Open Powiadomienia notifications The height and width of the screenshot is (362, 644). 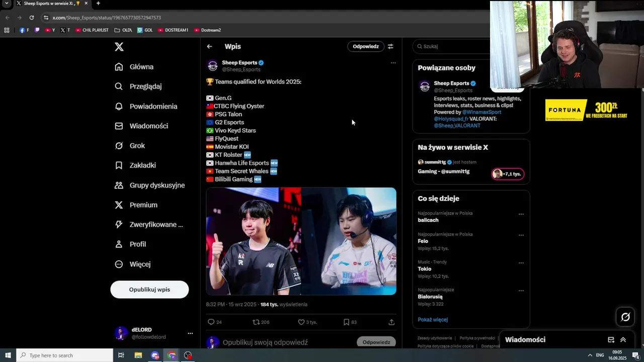146,107
